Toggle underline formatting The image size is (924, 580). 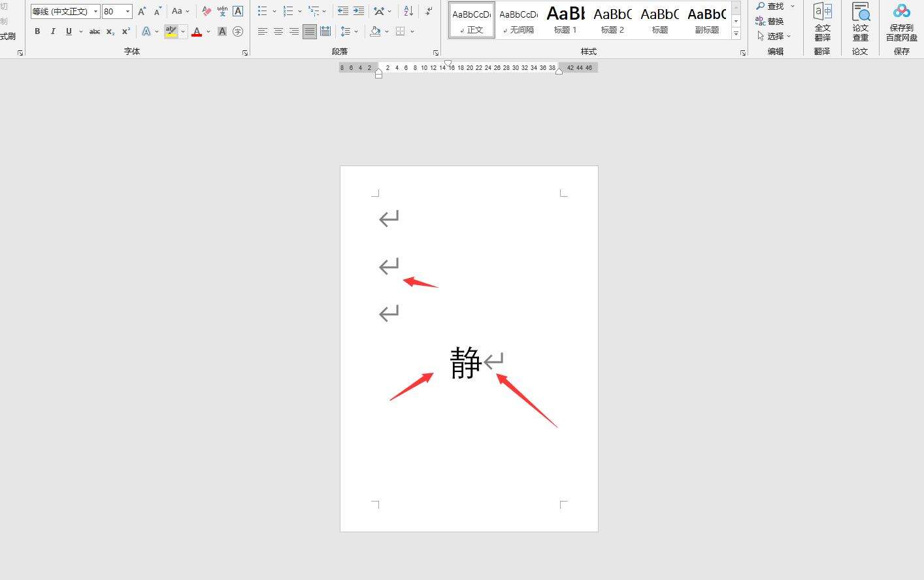[69, 31]
